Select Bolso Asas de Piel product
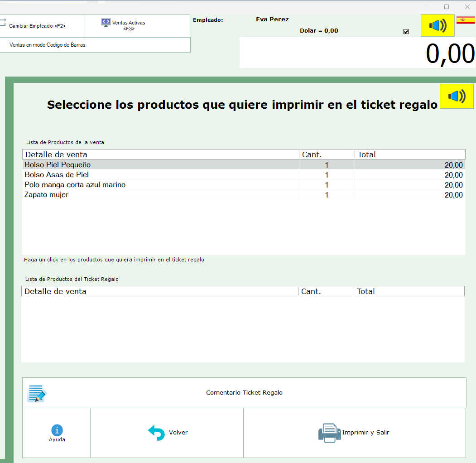The width and height of the screenshot is (476, 463). pyautogui.click(x=57, y=175)
